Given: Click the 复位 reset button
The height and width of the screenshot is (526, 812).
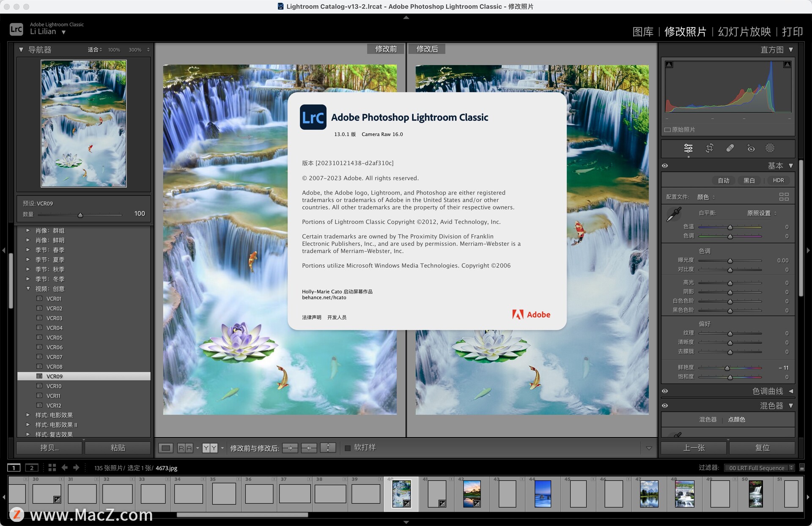Looking at the screenshot, I should coord(762,448).
